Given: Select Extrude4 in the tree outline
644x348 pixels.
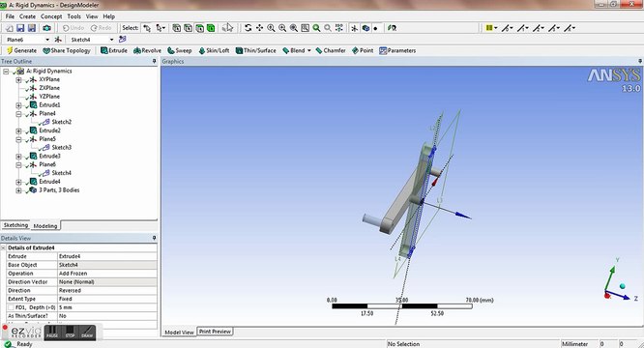Looking at the screenshot, I should coord(49,182).
